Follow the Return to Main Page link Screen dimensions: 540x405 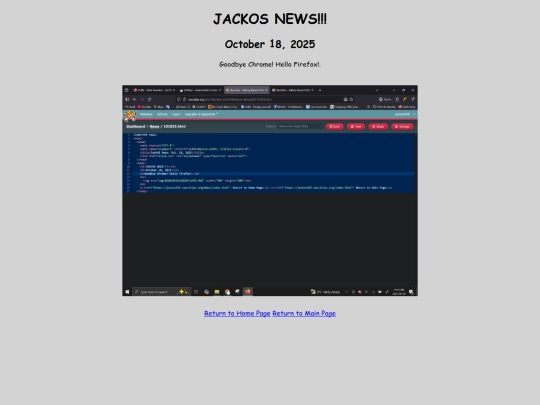(304, 313)
